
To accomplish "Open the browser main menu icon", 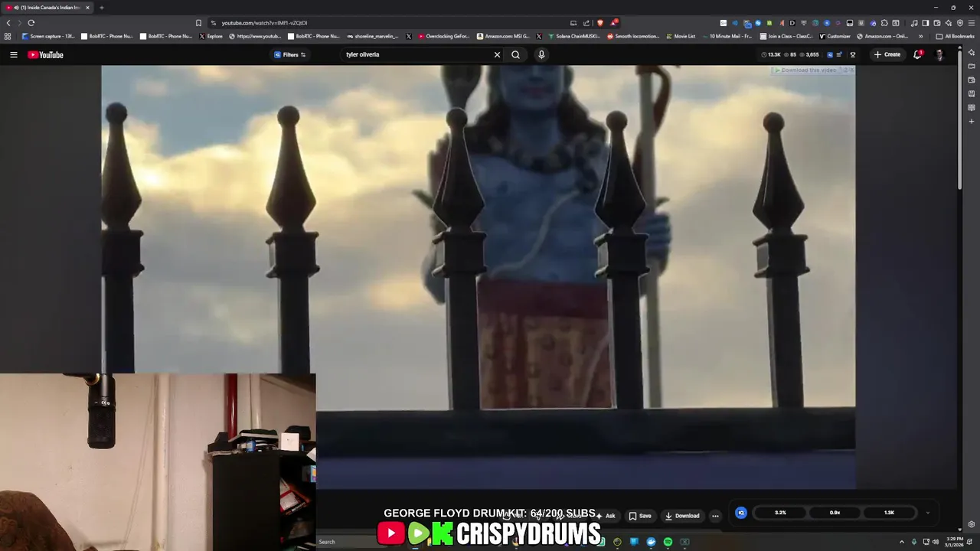I will [x=971, y=23].
